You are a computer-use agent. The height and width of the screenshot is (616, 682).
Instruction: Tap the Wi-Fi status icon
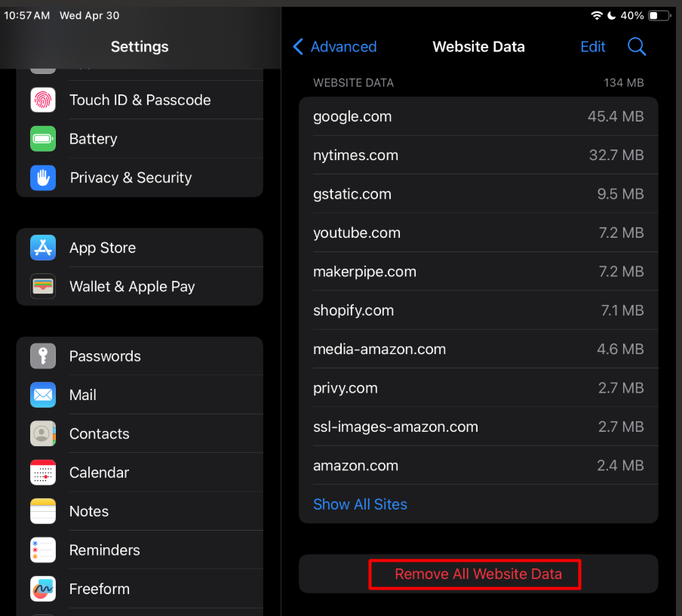click(x=596, y=16)
